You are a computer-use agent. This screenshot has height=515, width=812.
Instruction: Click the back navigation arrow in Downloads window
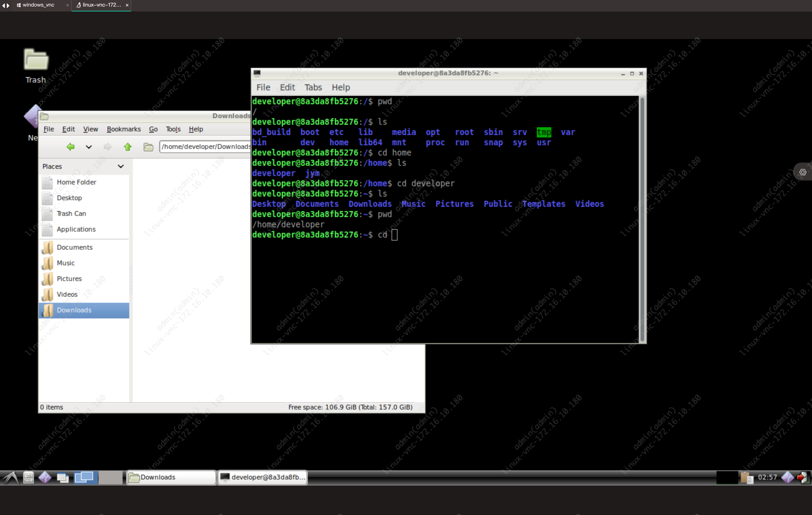70,147
